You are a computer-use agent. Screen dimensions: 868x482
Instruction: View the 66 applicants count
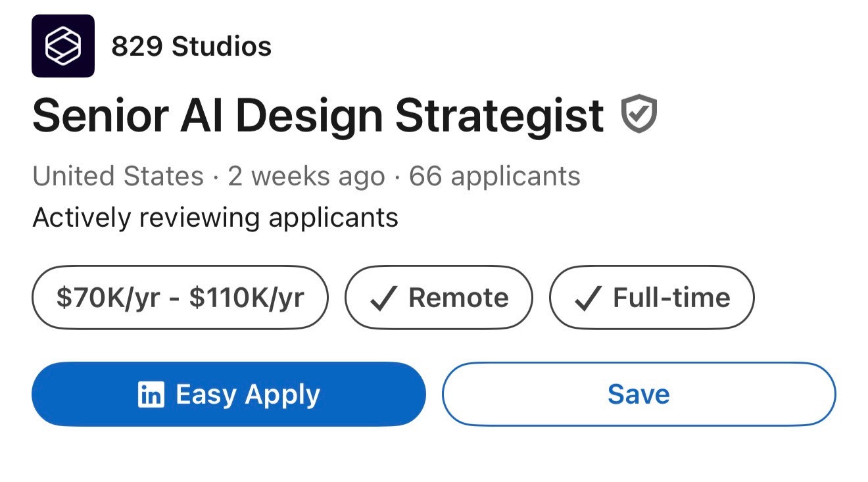tap(494, 176)
